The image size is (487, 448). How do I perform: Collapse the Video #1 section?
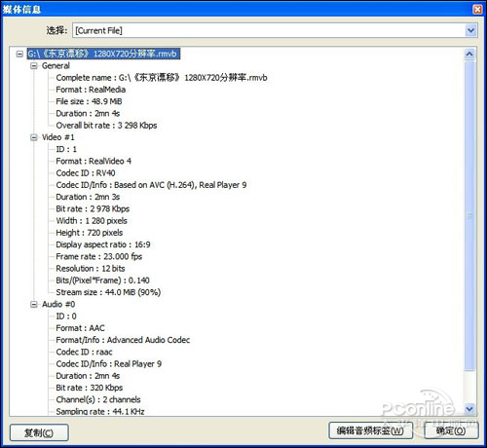[34, 137]
